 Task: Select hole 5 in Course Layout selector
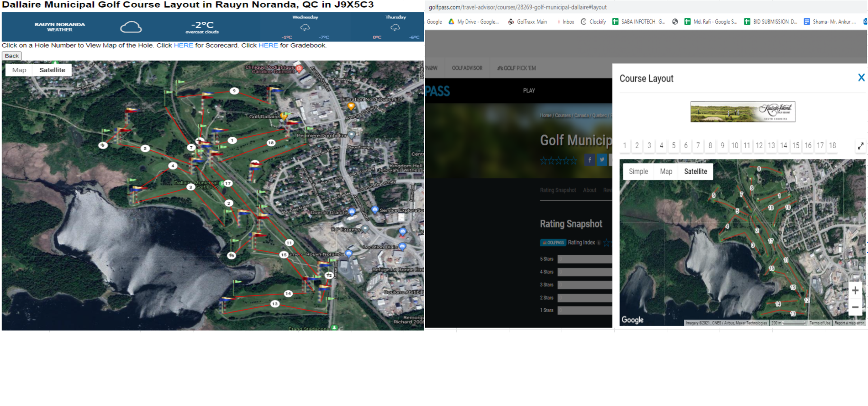click(x=674, y=146)
